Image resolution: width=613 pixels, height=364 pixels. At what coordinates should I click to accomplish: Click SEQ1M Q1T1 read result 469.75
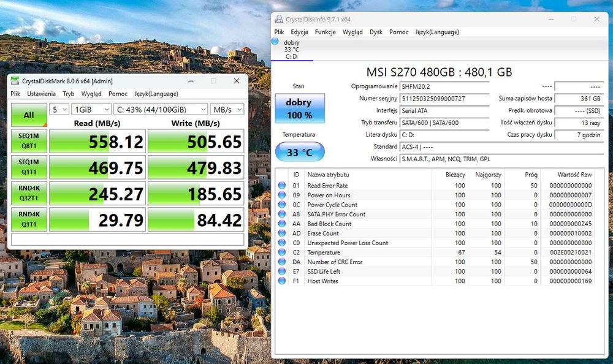tap(97, 167)
